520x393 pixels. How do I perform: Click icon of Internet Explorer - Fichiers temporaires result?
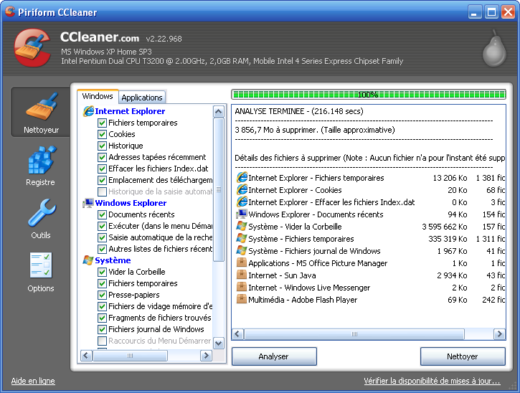pos(242,177)
